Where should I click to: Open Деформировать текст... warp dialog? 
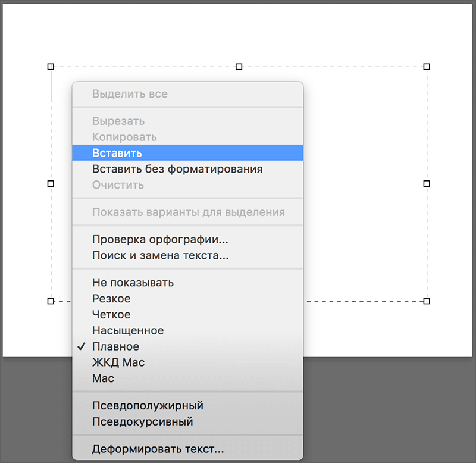click(158, 449)
